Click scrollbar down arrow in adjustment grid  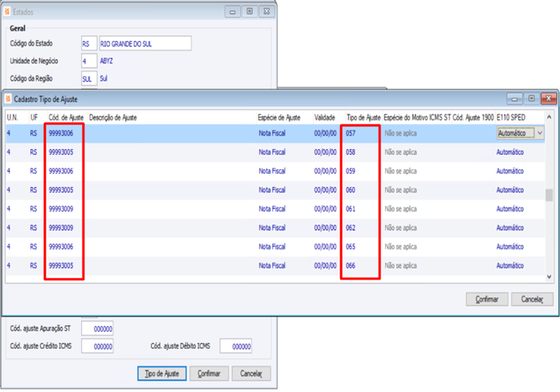[549, 277]
